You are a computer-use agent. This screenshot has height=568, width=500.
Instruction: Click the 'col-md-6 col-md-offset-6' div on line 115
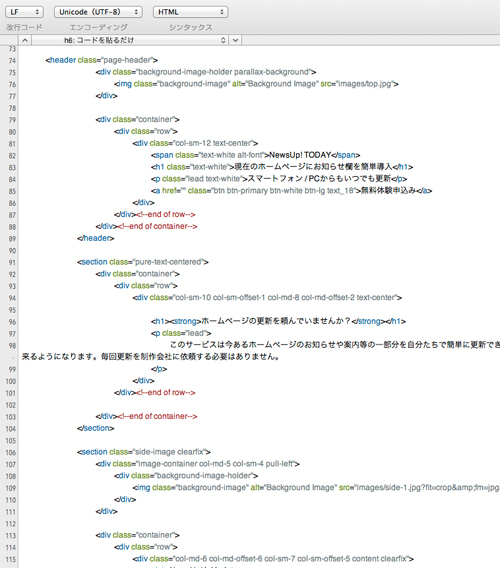[273, 559]
